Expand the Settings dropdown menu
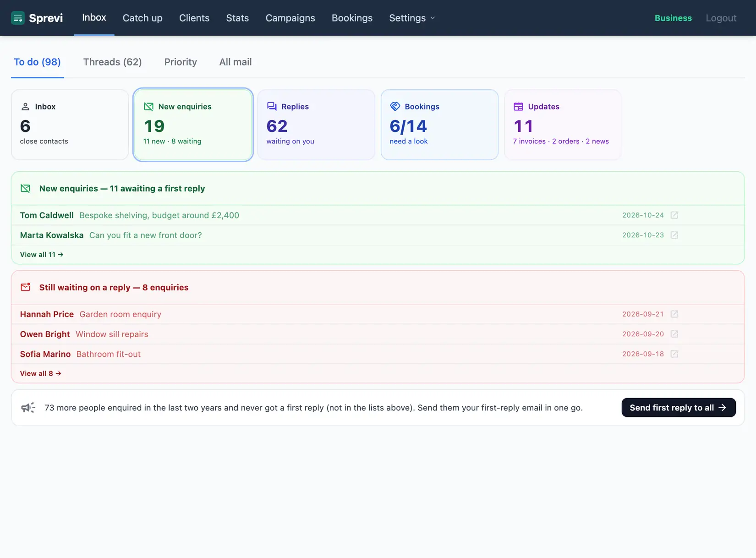Viewport: 756px width, 558px height. click(x=412, y=18)
